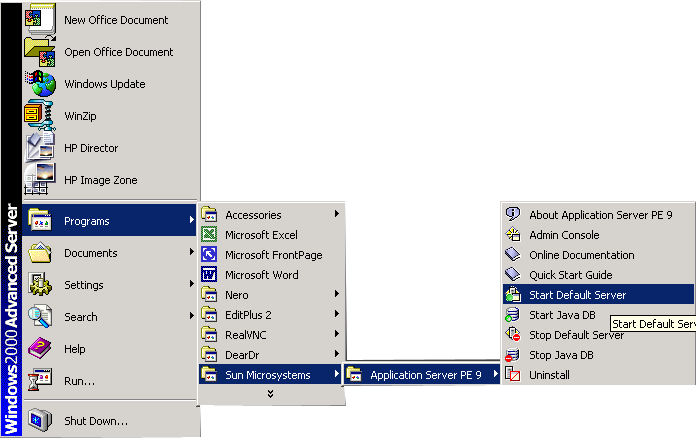Click the Stop Java DB icon

pos(513,355)
